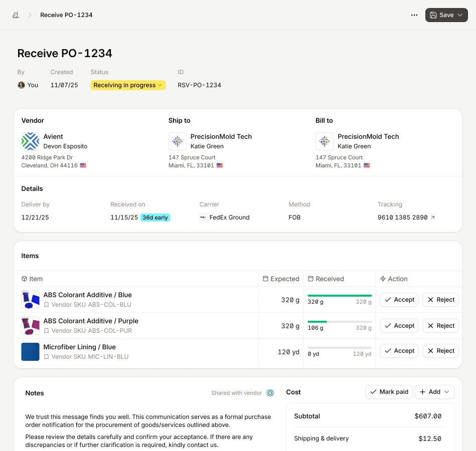
Task: Click the user avatar next to You
Action: point(21,85)
